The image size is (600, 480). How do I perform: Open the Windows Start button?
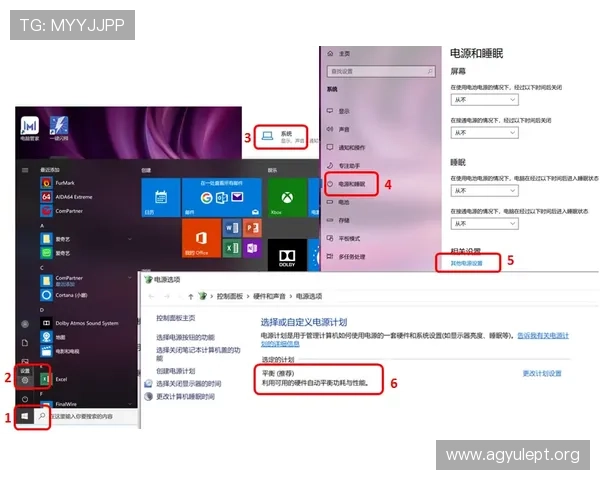click(x=25, y=416)
